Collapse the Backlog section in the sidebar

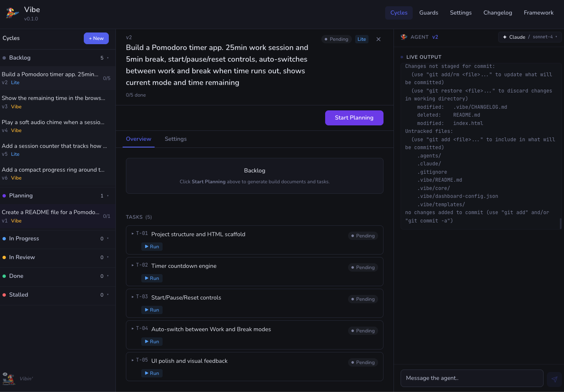coord(108,58)
